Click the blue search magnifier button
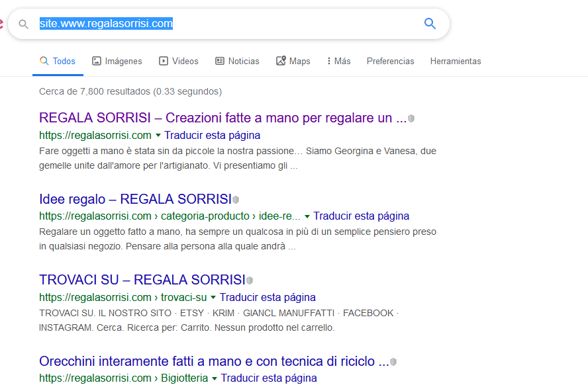Viewport: 588px width, 385px height. point(430,24)
